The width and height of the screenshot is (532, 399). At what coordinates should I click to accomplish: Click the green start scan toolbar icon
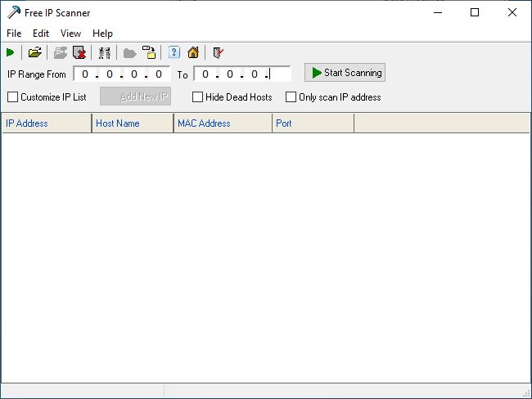pyautogui.click(x=10, y=52)
